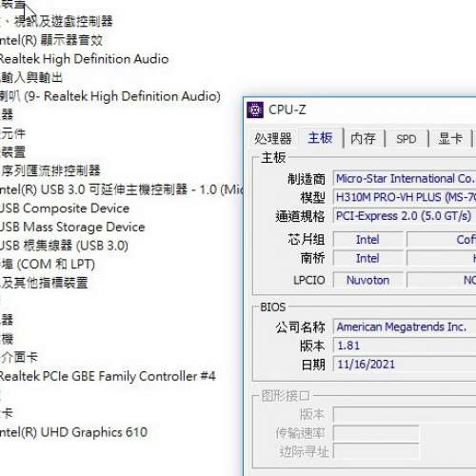Select the USB 根集線器 (USB 3.0) entry
The height and width of the screenshot is (476, 476).
[64, 246]
